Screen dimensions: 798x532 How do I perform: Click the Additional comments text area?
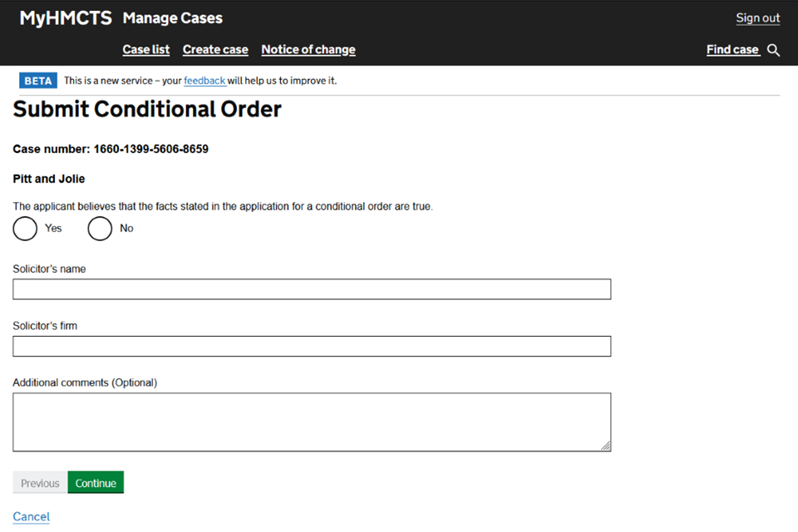point(312,421)
